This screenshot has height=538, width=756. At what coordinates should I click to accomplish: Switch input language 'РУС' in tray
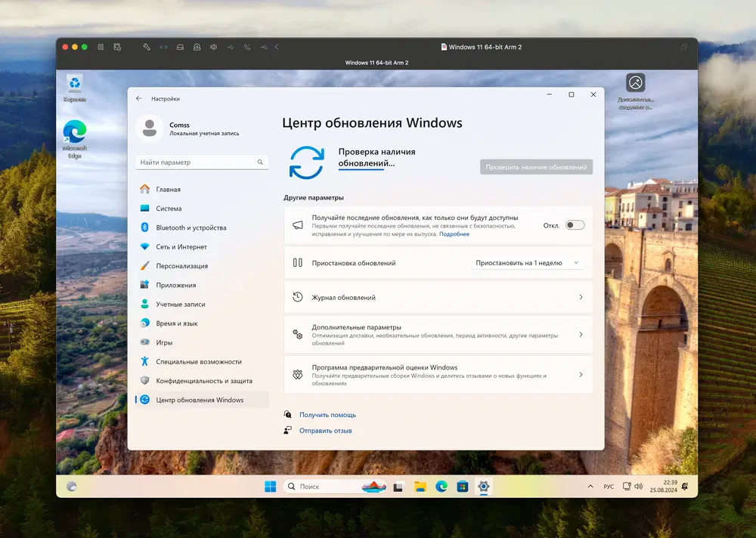click(609, 487)
